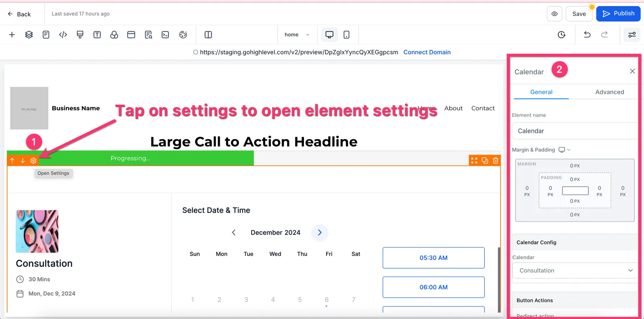Click the Button Actions section header
Image resolution: width=644 pixels, height=319 pixels.
(x=574, y=300)
